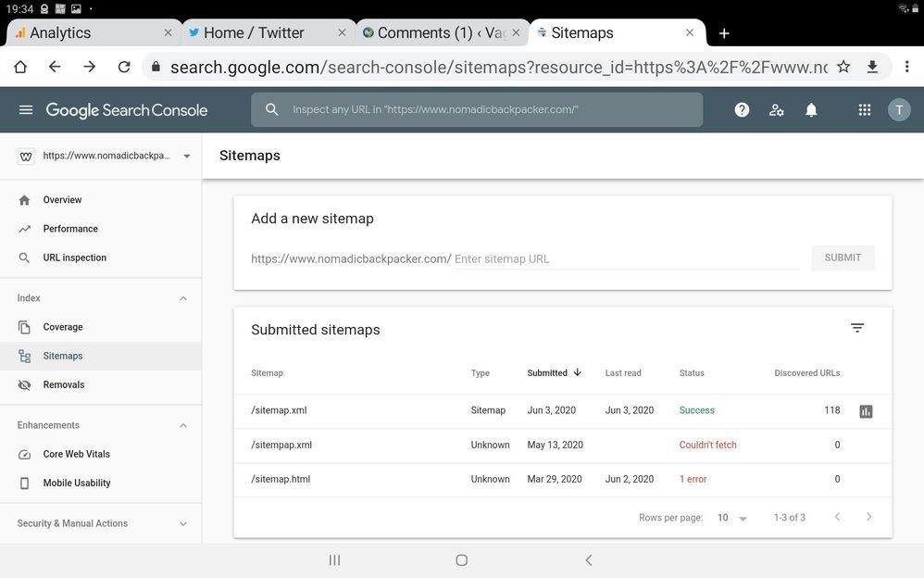This screenshot has height=578, width=924.
Task: Collapse the Enhancements section
Action: [182, 425]
